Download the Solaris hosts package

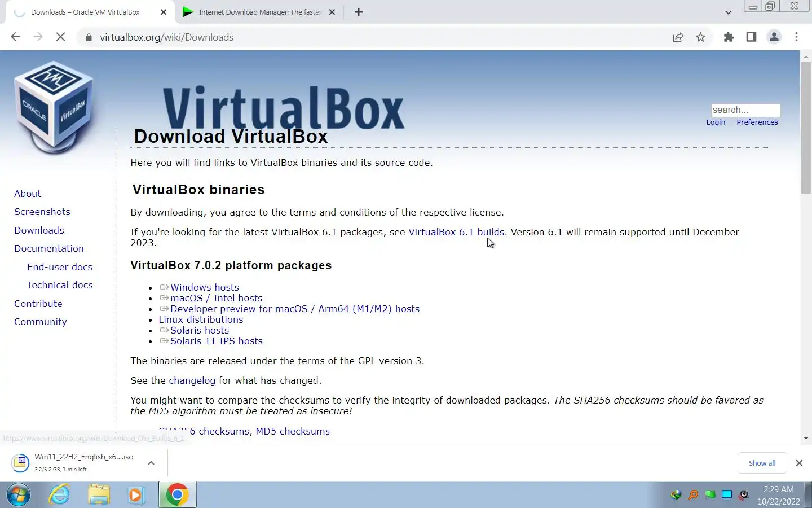pyautogui.click(x=200, y=330)
